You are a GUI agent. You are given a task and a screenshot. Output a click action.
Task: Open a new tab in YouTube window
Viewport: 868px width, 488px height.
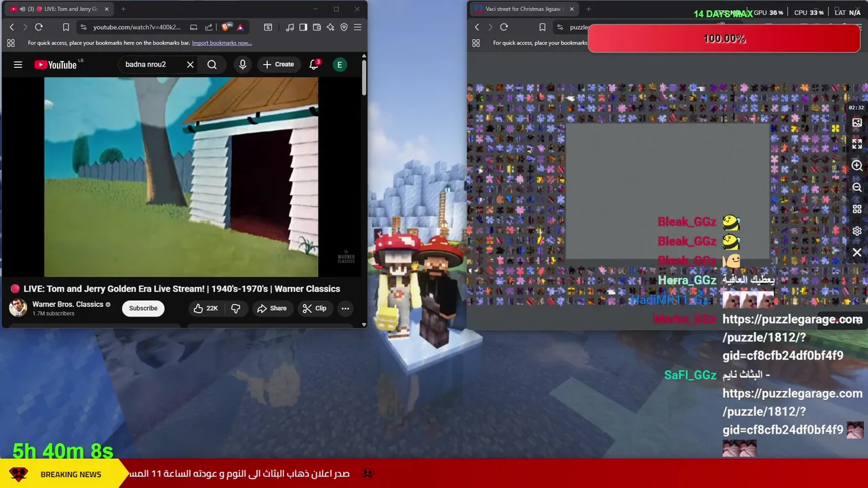pos(123,9)
